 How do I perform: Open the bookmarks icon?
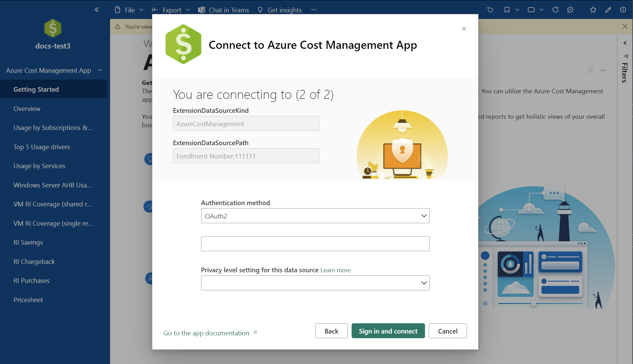pyautogui.click(x=507, y=10)
